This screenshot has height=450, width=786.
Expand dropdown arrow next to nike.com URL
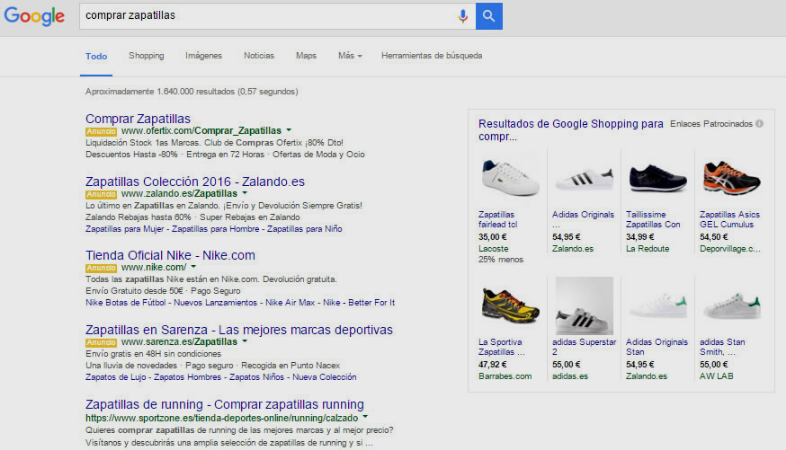tap(193, 267)
